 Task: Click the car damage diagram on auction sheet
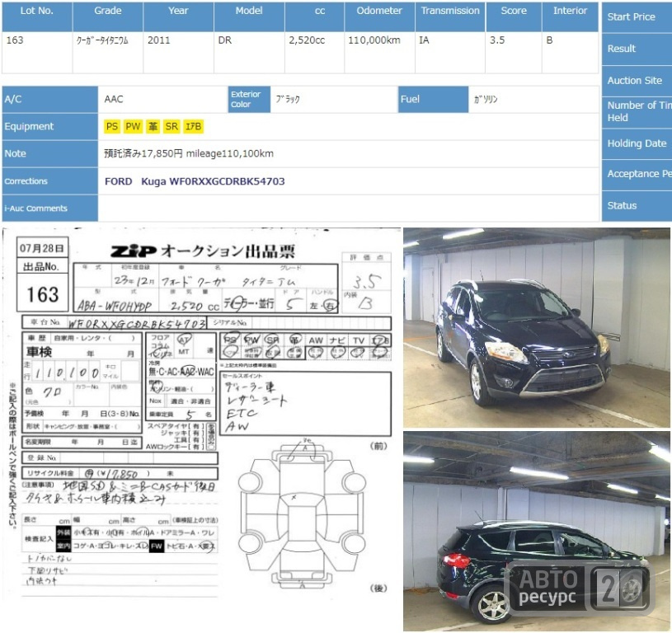(x=302, y=514)
